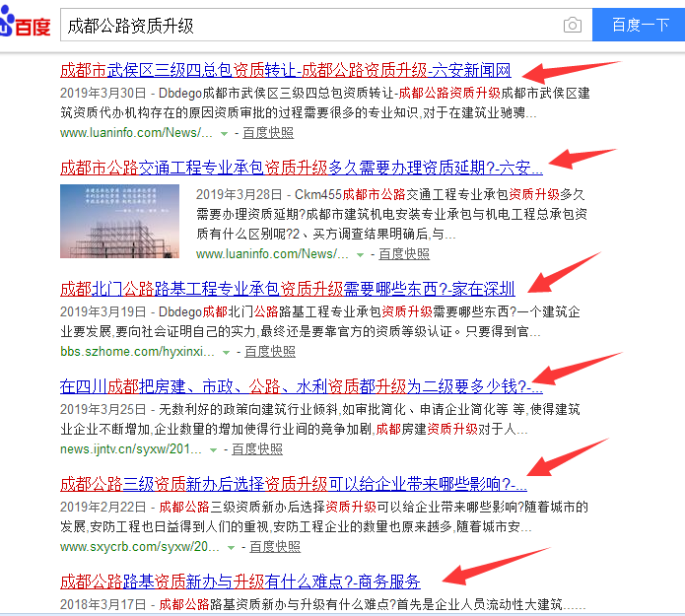Open 百度快照 for the bbs.szhome.com result

(270, 352)
